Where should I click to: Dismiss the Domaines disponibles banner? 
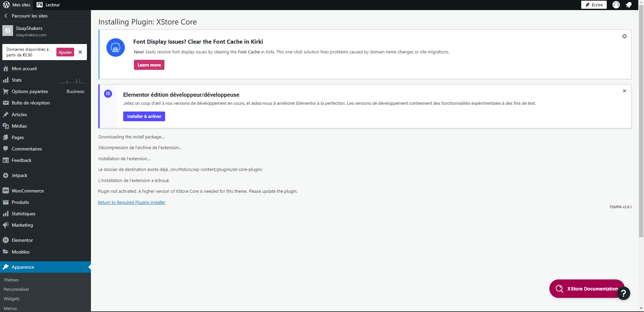pos(80,52)
